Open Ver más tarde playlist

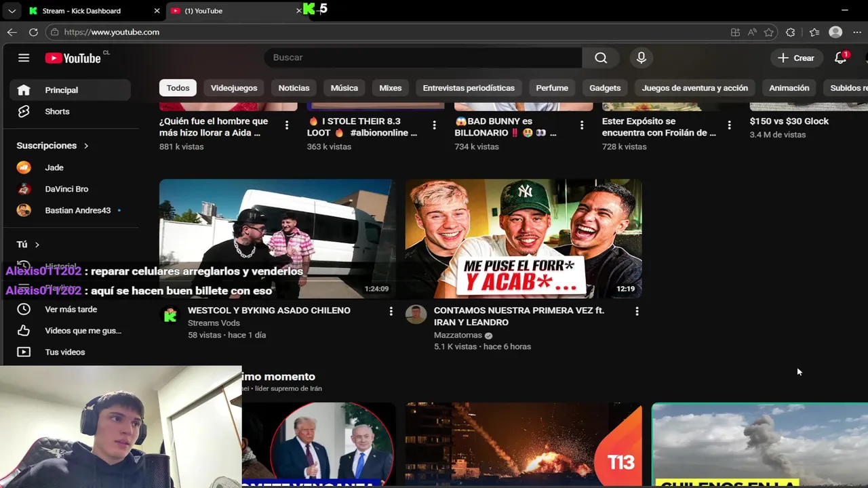(70, 309)
